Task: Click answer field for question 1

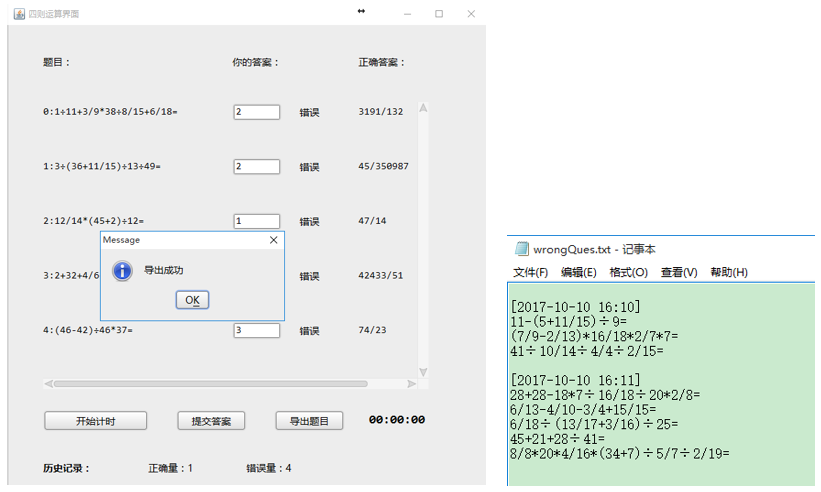Action: pos(257,166)
